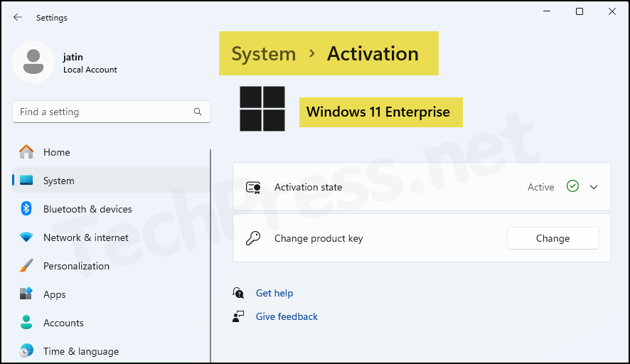630x364 pixels.
Task: Click the 'Activation' heading text
Action: tap(373, 54)
